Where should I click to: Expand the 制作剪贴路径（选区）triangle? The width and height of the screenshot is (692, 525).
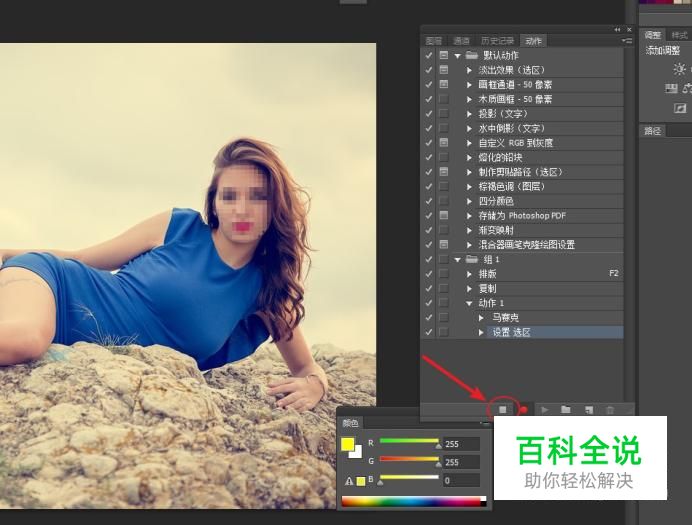coord(470,172)
